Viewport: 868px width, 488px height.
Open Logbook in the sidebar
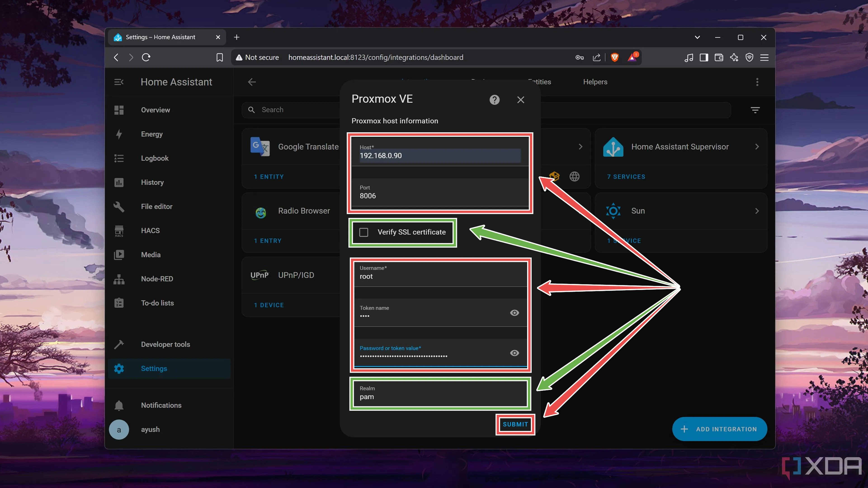click(x=169, y=158)
